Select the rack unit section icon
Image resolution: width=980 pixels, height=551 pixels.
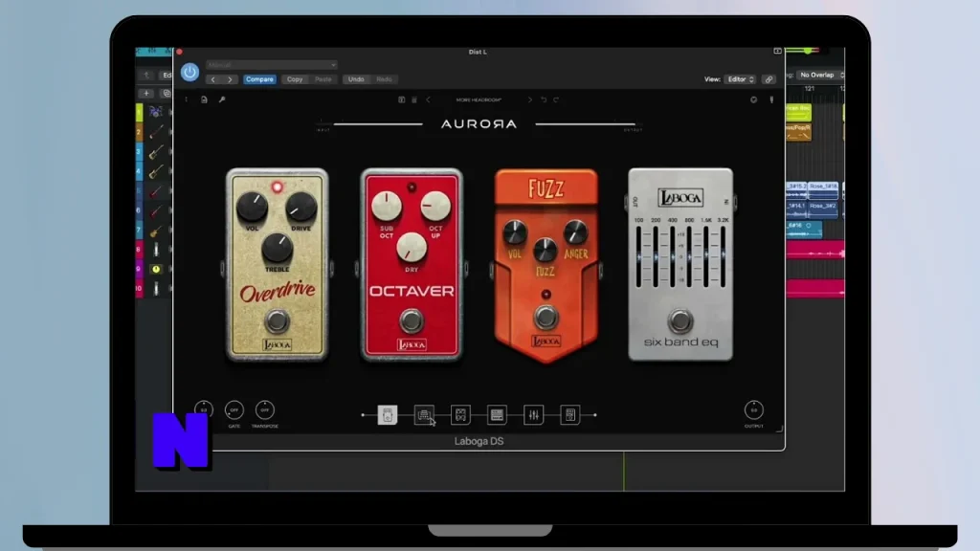coord(497,415)
